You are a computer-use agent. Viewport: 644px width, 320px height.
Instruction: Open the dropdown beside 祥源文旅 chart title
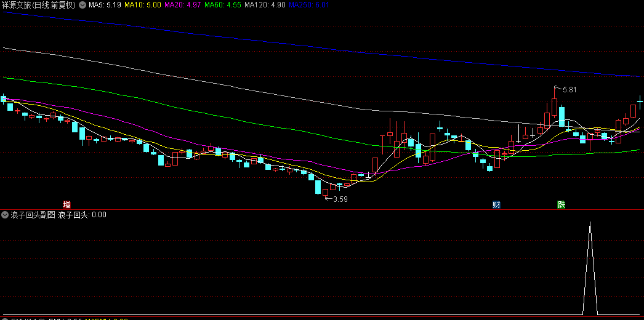pyautogui.click(x=83, y=6)
